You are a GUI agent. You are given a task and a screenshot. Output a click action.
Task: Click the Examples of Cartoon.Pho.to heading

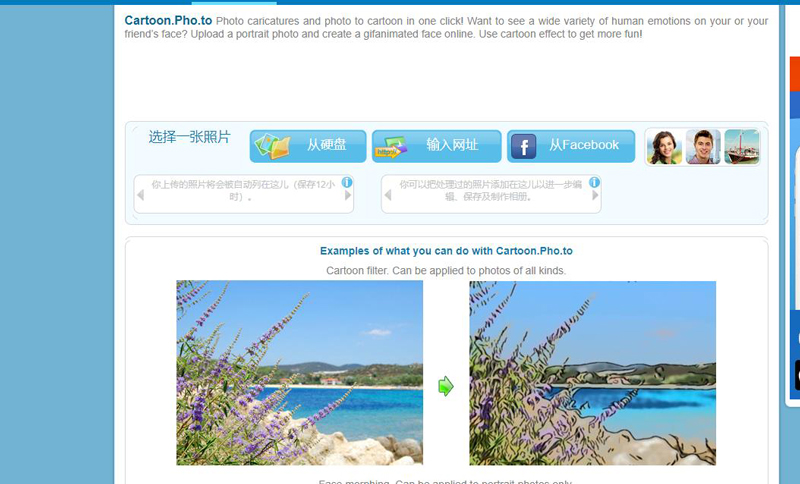pyautogui.click(x=446, y=251)
